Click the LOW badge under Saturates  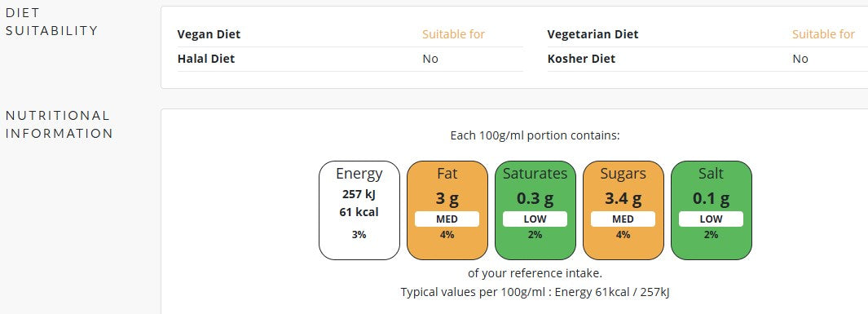[535, 219]
